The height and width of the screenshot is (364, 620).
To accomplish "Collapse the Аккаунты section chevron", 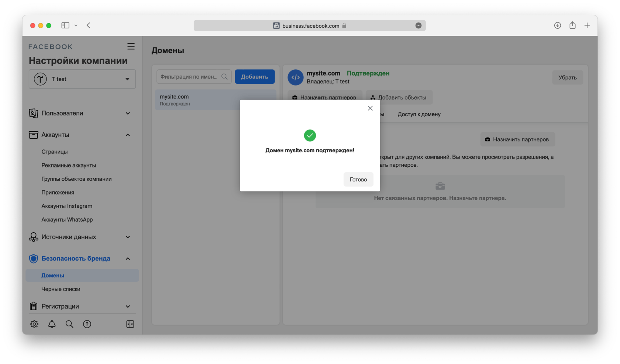I will pos(128,135).
